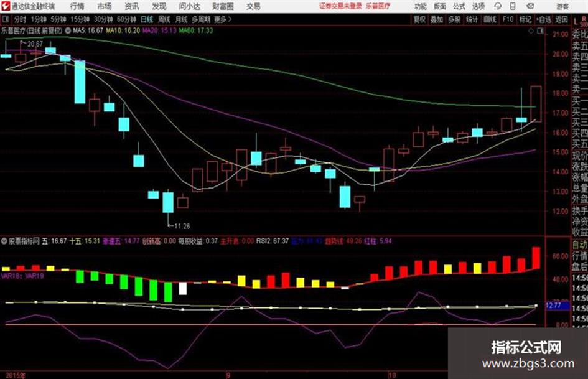The image size is (588, 379).
Task: Click the 乐普医疗(日线 前复权) chart title
Action: pos(32,30)
